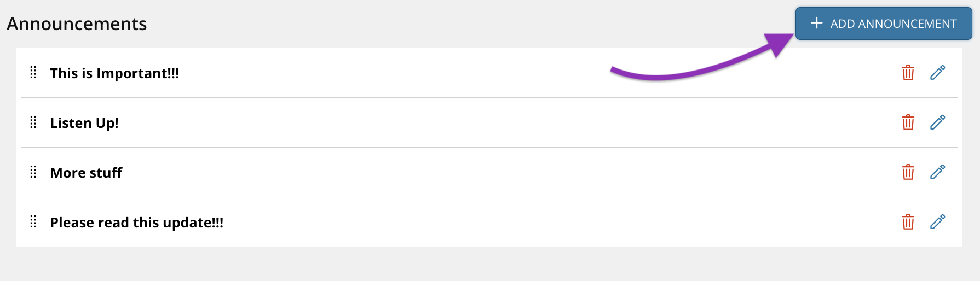Select the "More stuff" announcement title
The image size is (980, 281).
coord(86,173)
